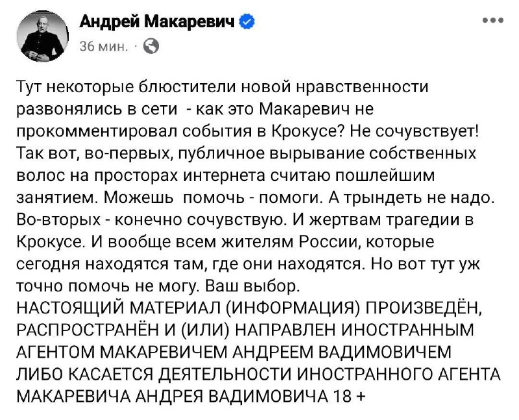The image size is (519, 420).
Task: Click the line starting 'Так вот, во-первых'
Action: pyautogui.click(x=247, y=153)
